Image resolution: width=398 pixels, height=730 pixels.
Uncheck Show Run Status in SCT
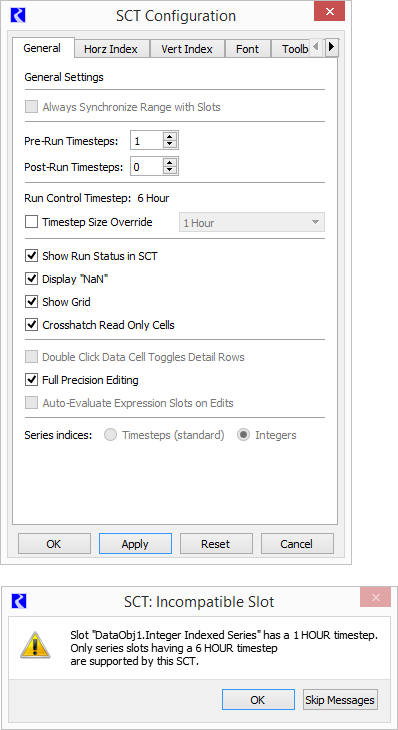tap(32, 256)
